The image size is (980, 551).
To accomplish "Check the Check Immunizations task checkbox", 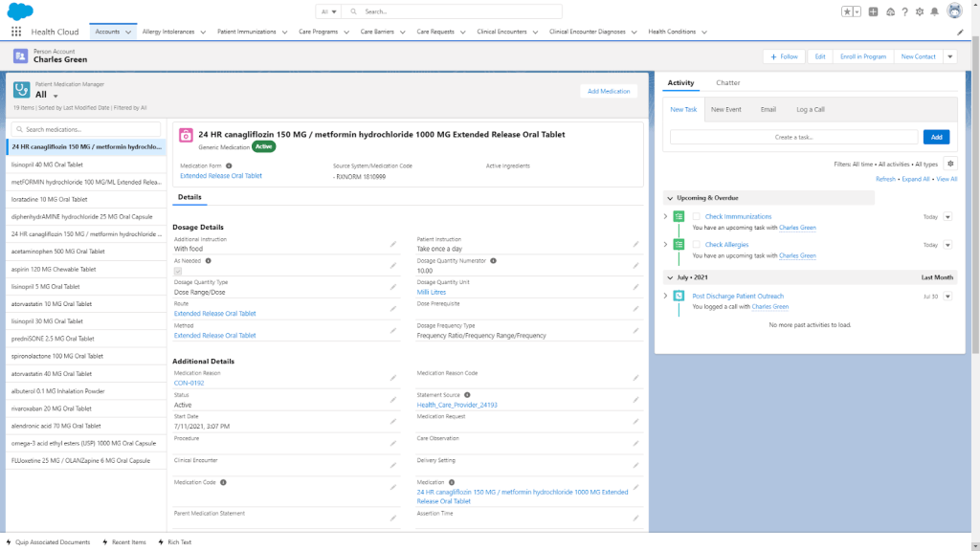I will click(697, 217).
